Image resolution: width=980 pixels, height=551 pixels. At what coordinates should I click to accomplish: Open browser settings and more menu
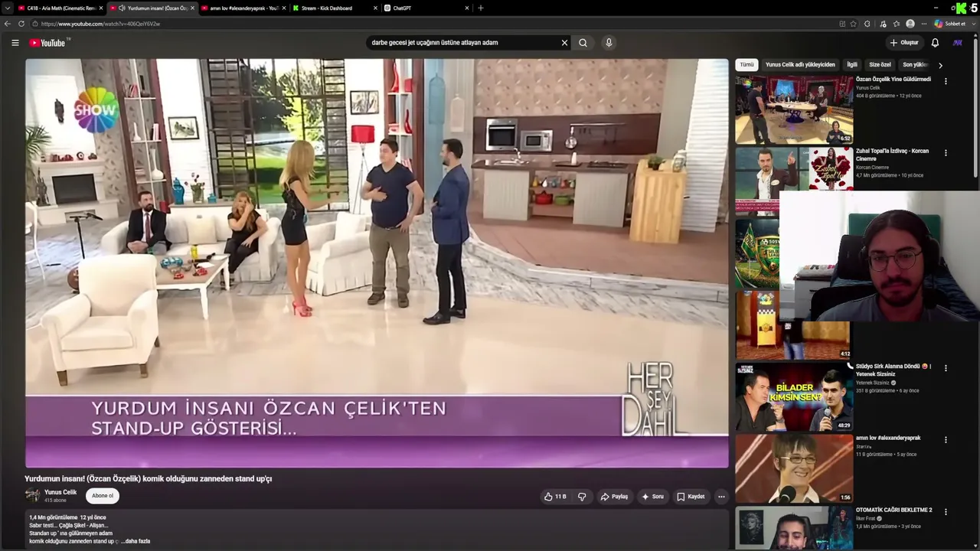(923, 24)
